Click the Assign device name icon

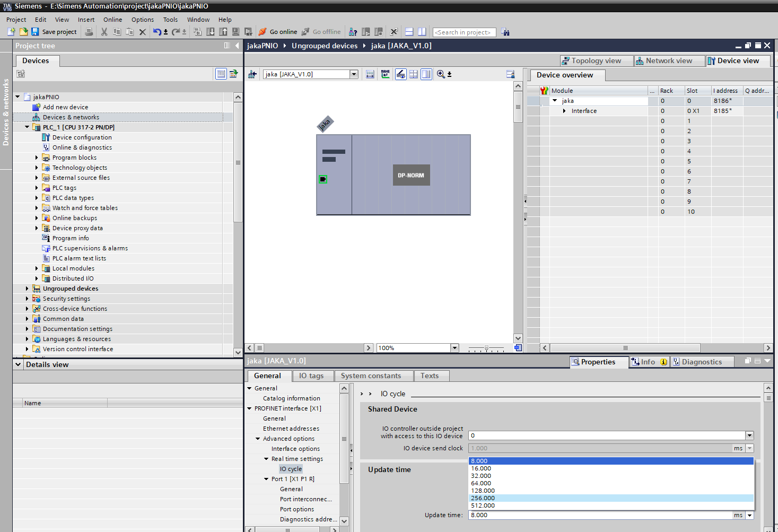(x=385, y=74)
